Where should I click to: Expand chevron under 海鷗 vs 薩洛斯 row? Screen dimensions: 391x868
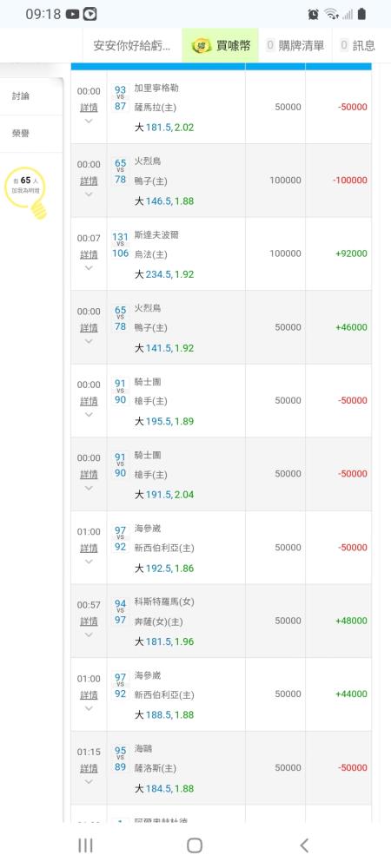click(89, 782)
